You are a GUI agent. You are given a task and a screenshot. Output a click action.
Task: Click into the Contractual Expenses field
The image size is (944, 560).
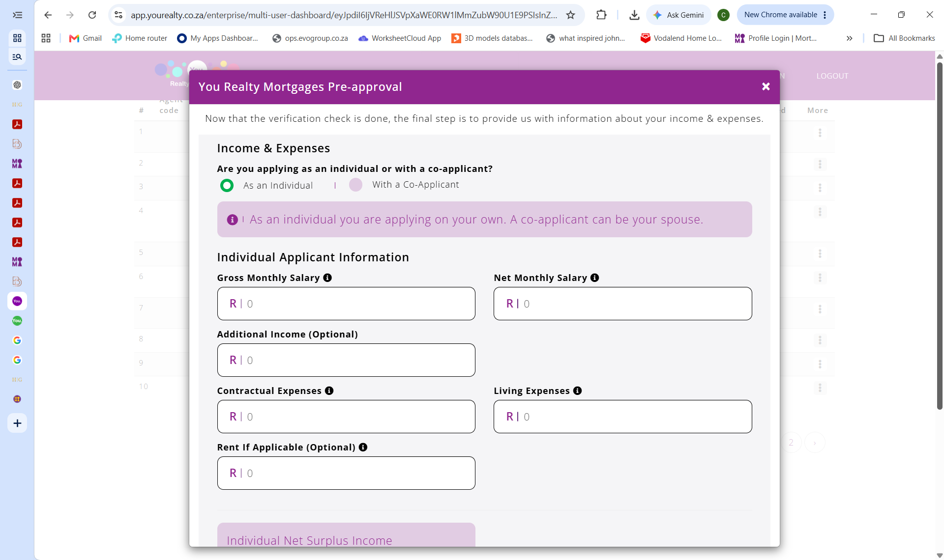[346, 417]
